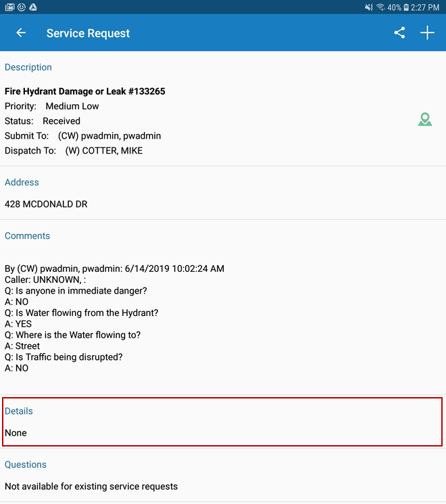The height and width of the screenshot is (504, 446).
Task: Tap the Gmail notification icon in status bar
Action: [x=9, y=7]
